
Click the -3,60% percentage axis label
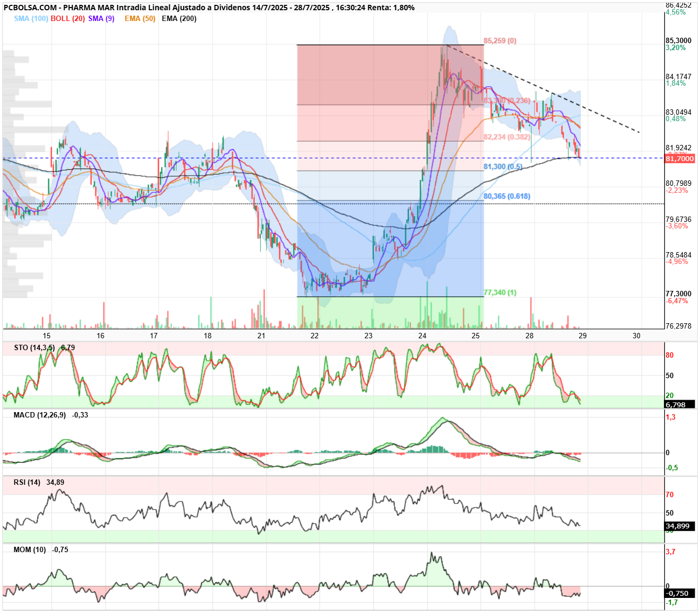(x=677, y=226)
